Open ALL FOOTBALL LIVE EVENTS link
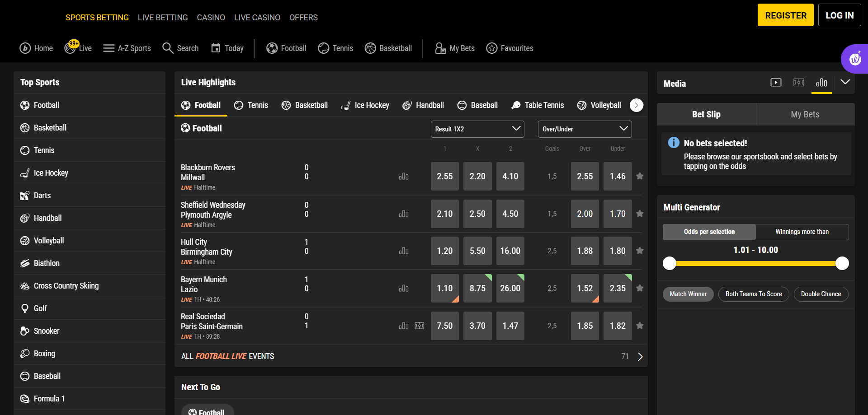The height and width of the screenshot is (415, 868). (x=228, y=356)
